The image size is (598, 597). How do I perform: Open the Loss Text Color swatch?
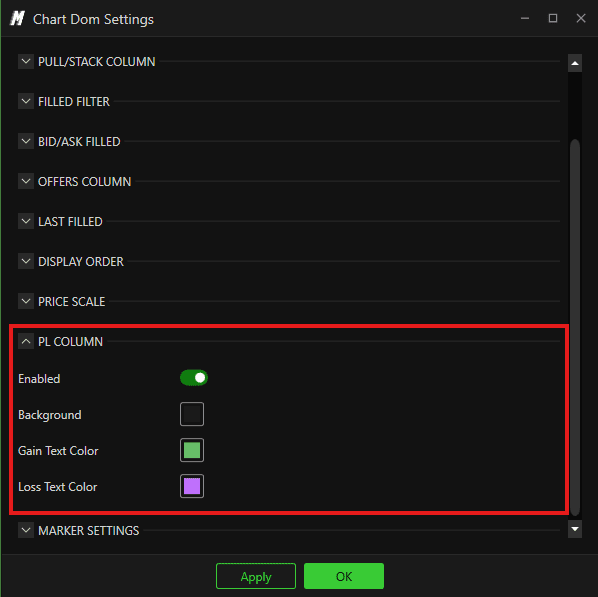click(x=192, y=486)
